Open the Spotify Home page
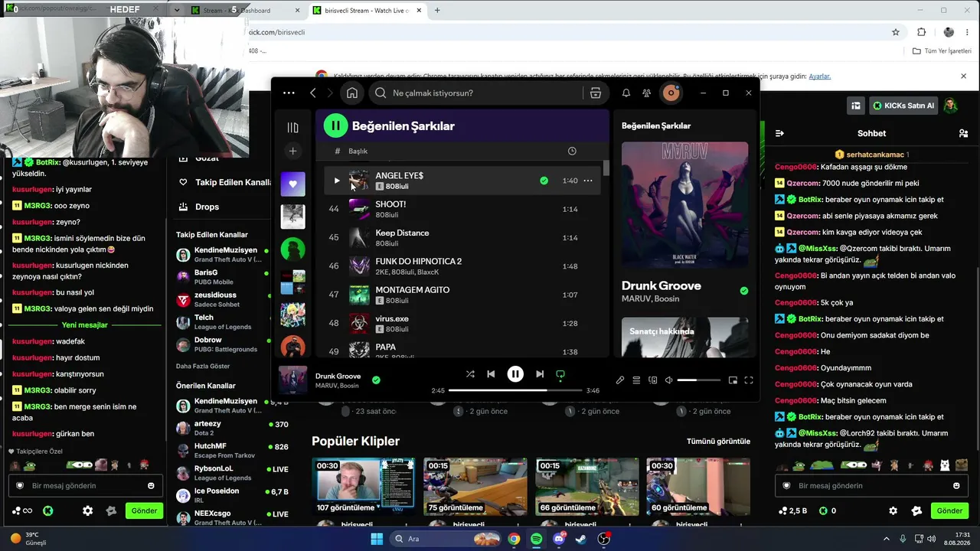Viewport: 980px width, 551px height. pos(352,93)
